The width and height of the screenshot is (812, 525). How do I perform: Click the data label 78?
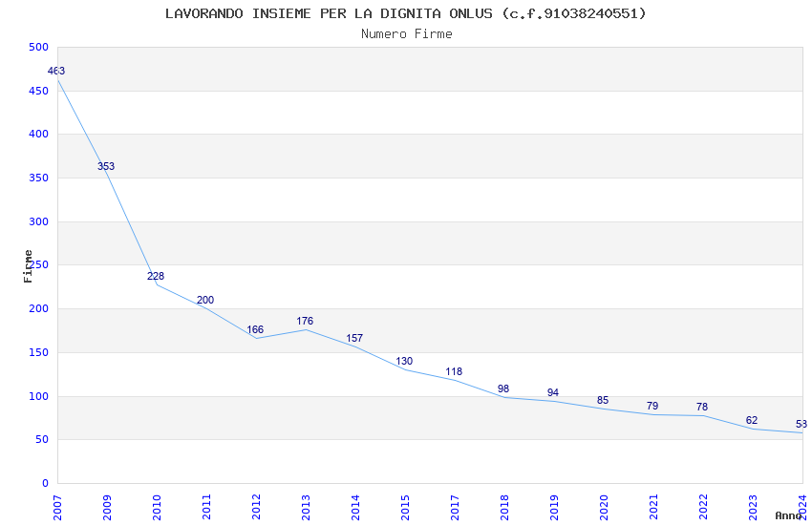click(x=702, y=407)
